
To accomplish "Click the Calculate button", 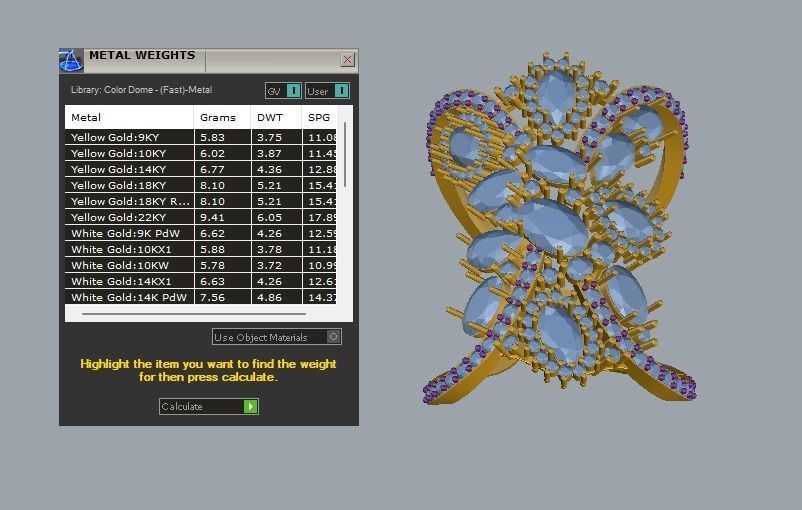I will [x=209, y=406].
